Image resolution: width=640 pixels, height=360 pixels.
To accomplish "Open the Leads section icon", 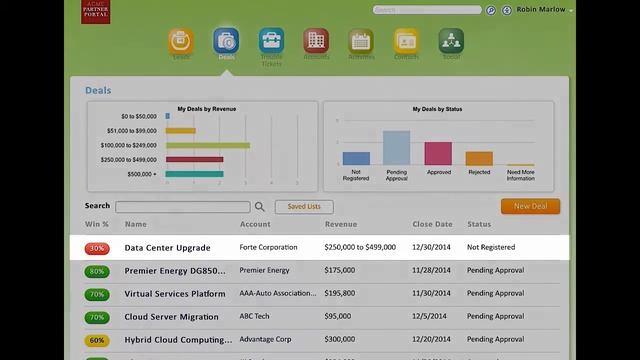I will click(x=181, y=41).
